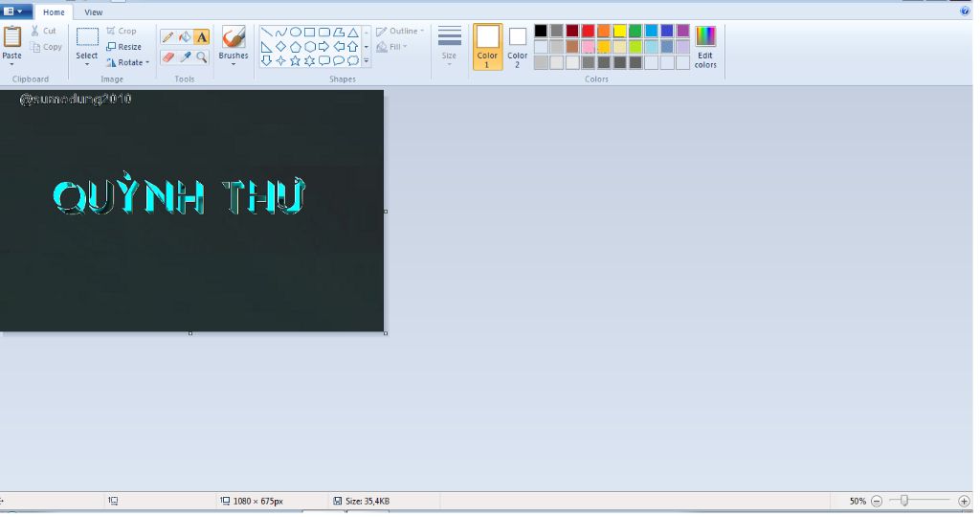Choose the Six-point star shape
Viewport: 980px width, 517px height.
309,60
